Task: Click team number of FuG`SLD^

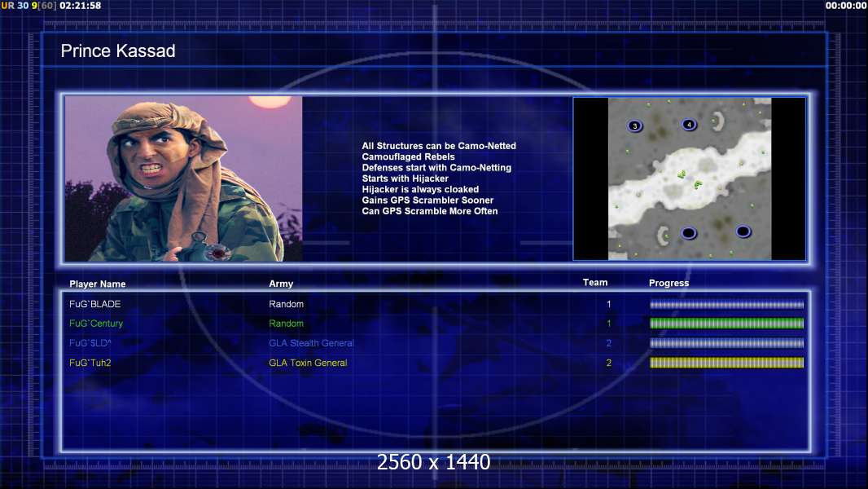Action: (x=608, y=343)
